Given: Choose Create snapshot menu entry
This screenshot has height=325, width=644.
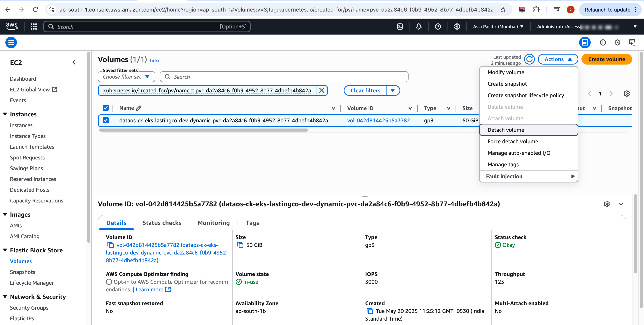Looking at the screenshot, I should 528,84.
